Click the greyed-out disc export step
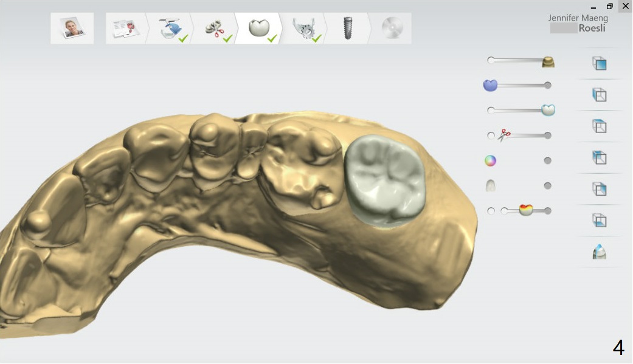This screenshot has height=364, width=633. (x=392, y=28)
